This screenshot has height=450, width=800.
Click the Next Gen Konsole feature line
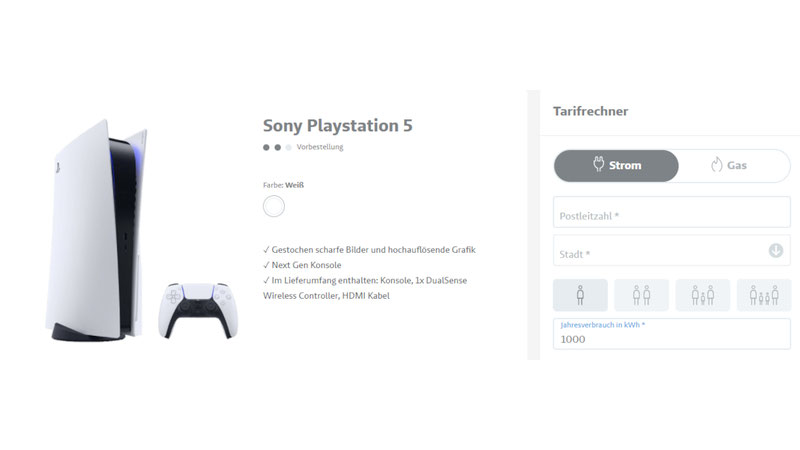302,265
